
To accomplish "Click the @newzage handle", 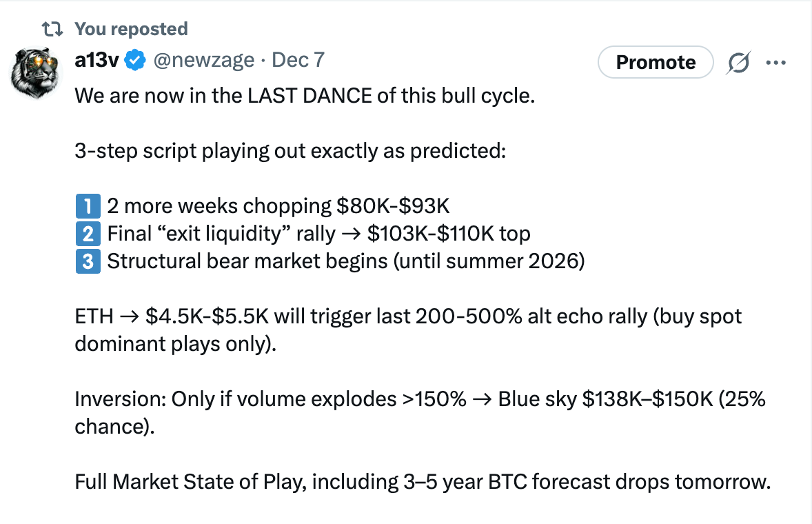I will point(203,61).
